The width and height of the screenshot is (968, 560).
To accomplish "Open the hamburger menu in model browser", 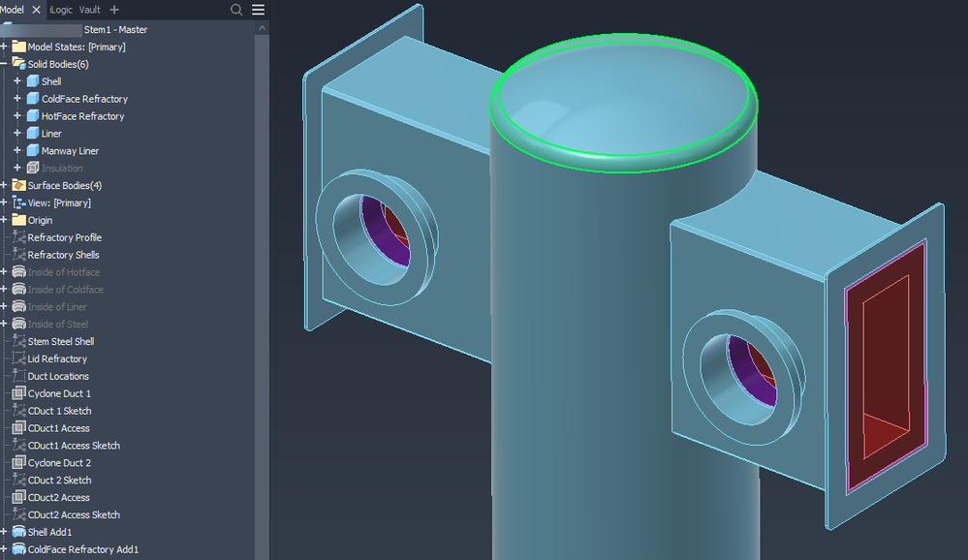I will point(258,10).
